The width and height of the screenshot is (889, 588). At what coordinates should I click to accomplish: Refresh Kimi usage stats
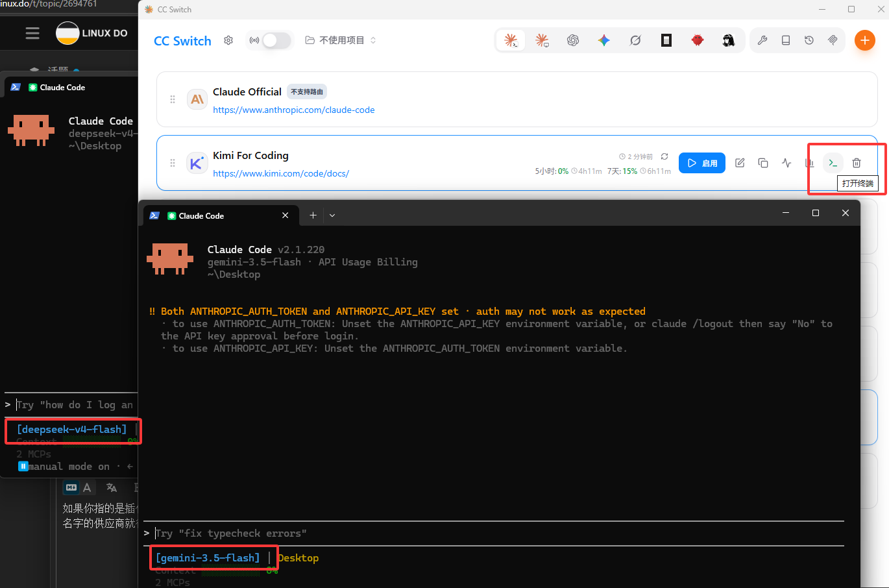coord(664,156)
